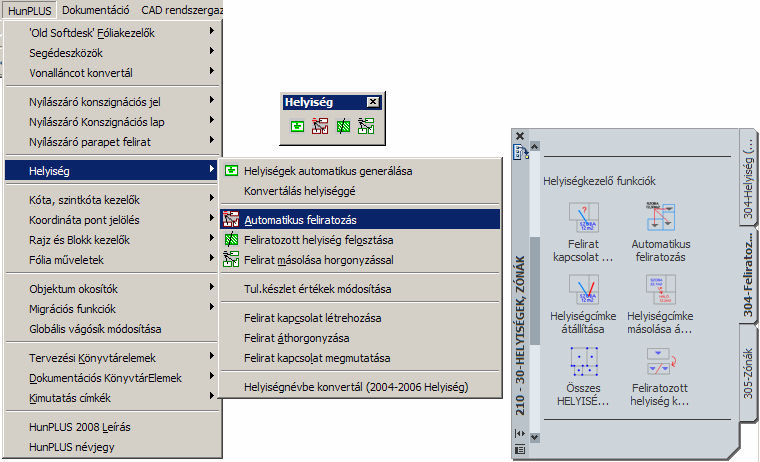The height and width of the screenshot is (462, 760).
Task: Expand Koordináta pont jelölés submenu
Action: point(111,220)
